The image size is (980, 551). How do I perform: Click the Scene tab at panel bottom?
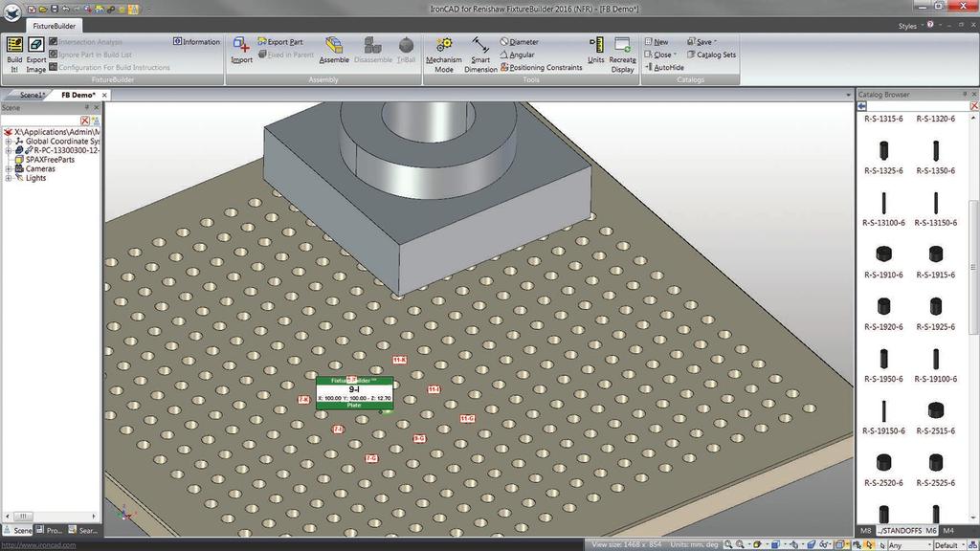tap(18, 530)
